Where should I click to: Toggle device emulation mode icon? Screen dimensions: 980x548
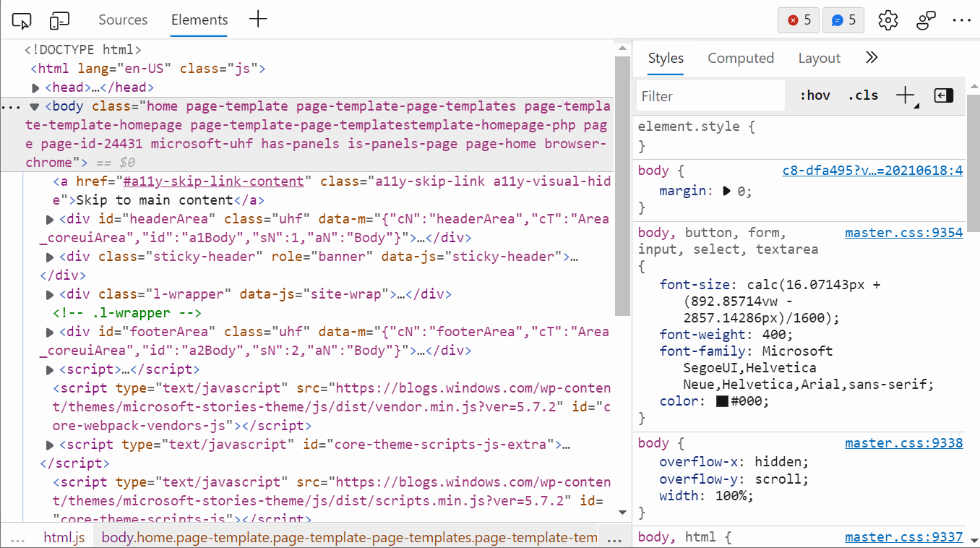[x=59, y=20]
